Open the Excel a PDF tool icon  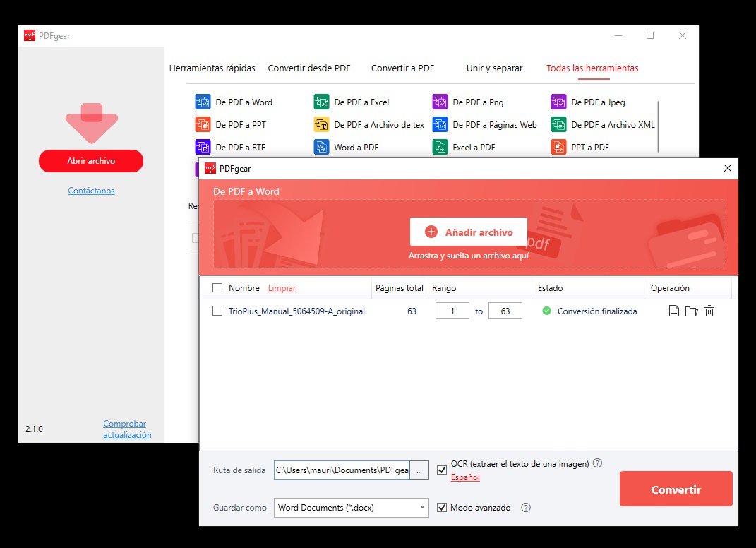click(x=440, y=147)
